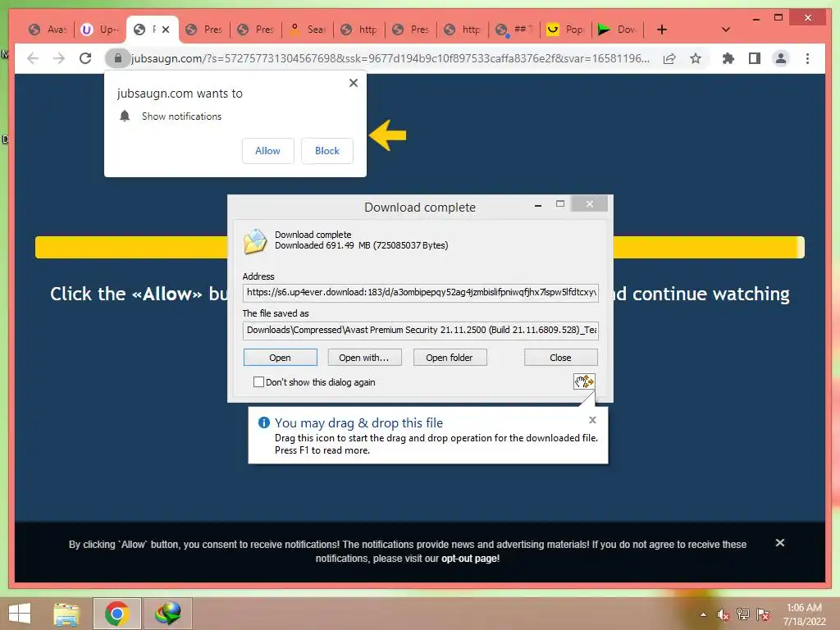Image resolution: width=840 pixels, height=630 pixels.
Task: Open the Extensions puzzle icon
Action: (728, 58)
